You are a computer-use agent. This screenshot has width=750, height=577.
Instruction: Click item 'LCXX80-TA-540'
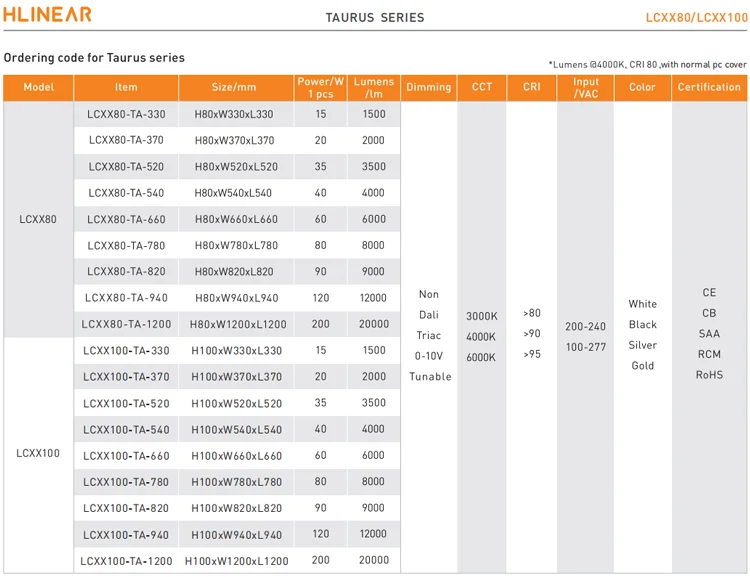click(126, 193)
